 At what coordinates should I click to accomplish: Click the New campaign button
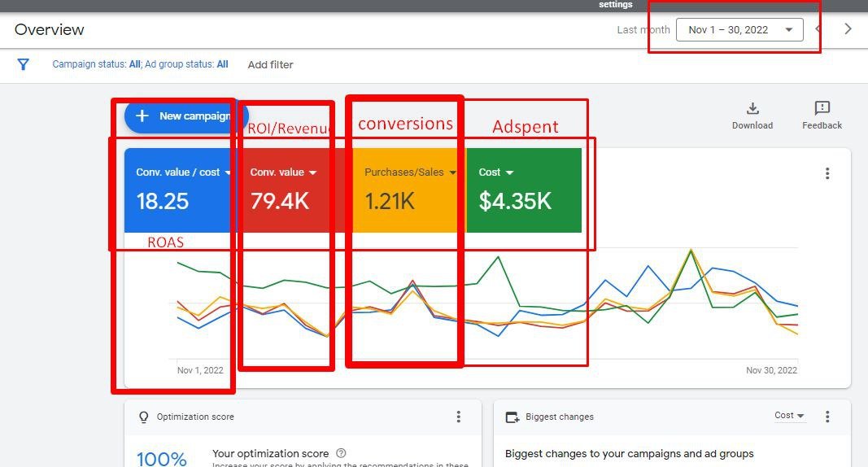[185, 116]
